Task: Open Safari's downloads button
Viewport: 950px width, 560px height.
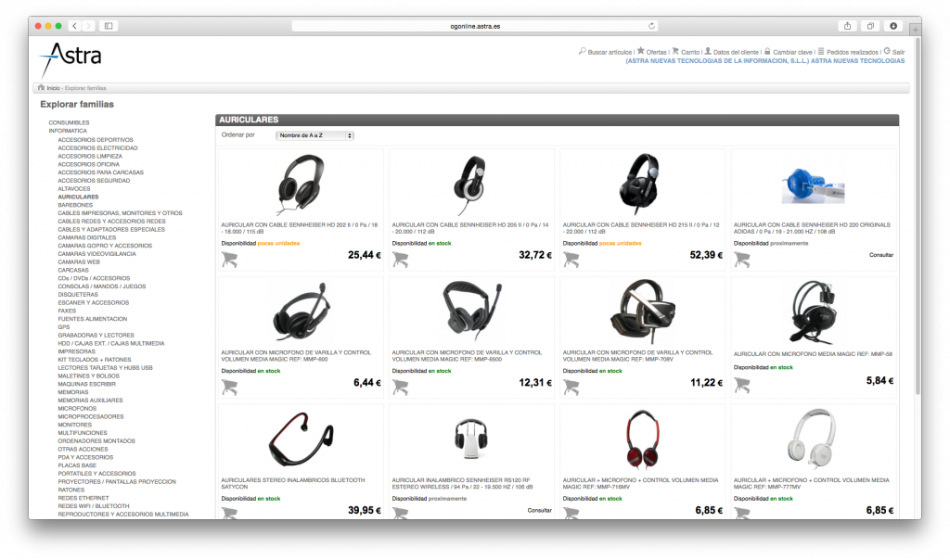Action: coord(893,26)
